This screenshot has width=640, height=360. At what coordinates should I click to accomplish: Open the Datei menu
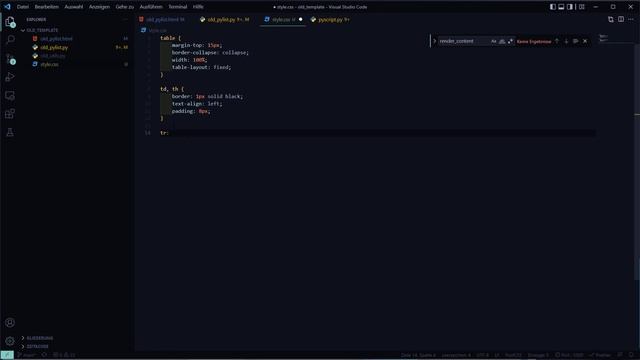[x=23, y=7]
